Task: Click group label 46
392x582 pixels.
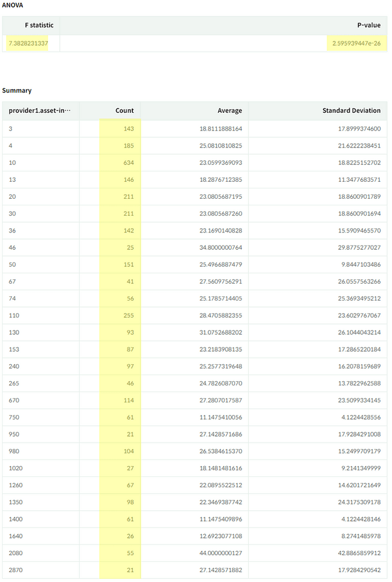Action: pos(12,248)
